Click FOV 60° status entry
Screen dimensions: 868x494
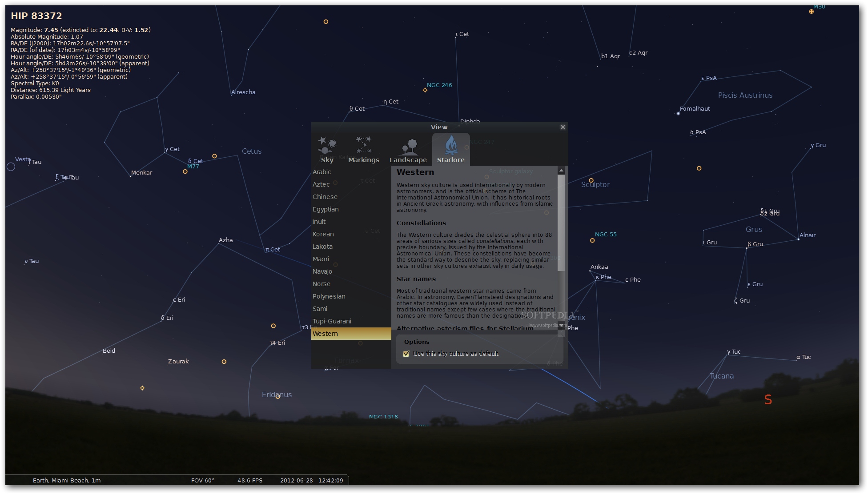coord(203,480)
